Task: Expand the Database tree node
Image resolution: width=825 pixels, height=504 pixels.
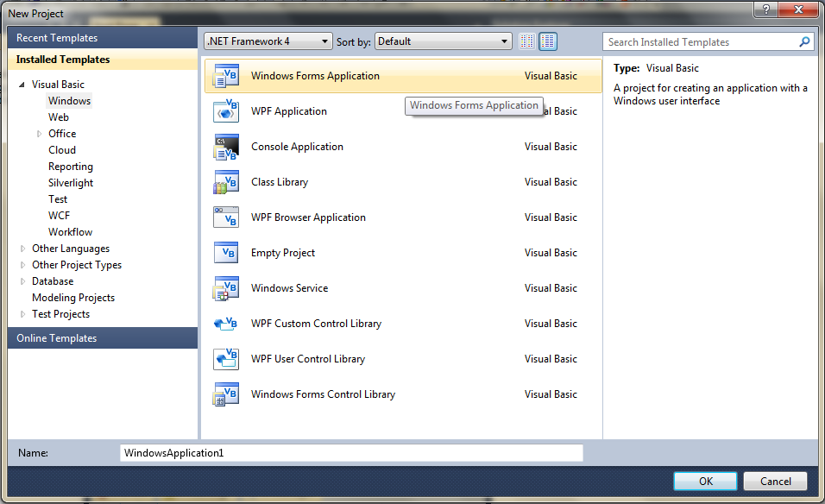Action: coord(22,281)
